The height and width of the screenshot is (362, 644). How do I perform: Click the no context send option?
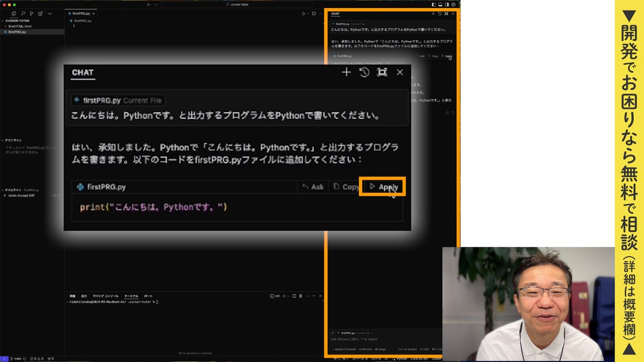pyautogui.click(x=408, y=349)
